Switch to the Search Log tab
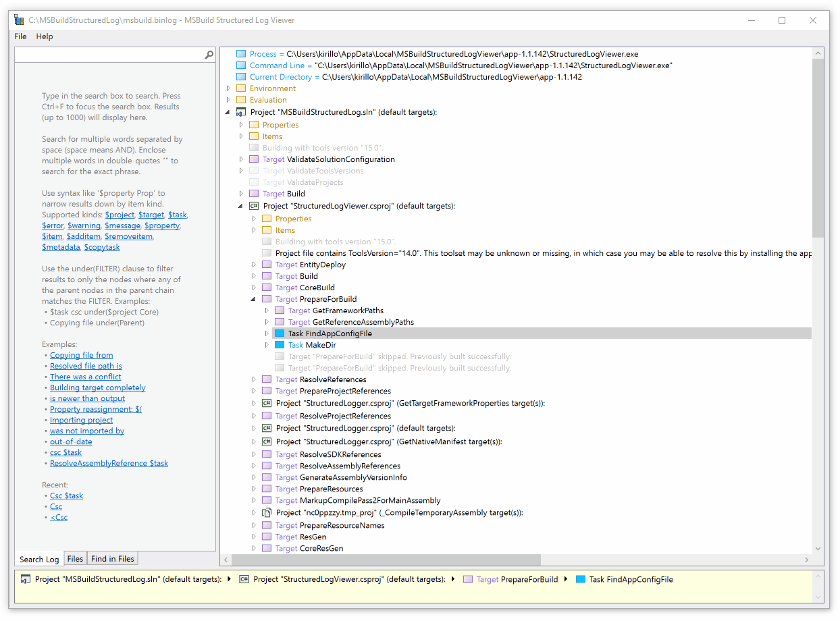This screenshot has width=840, height=621. tap(39, 559)
